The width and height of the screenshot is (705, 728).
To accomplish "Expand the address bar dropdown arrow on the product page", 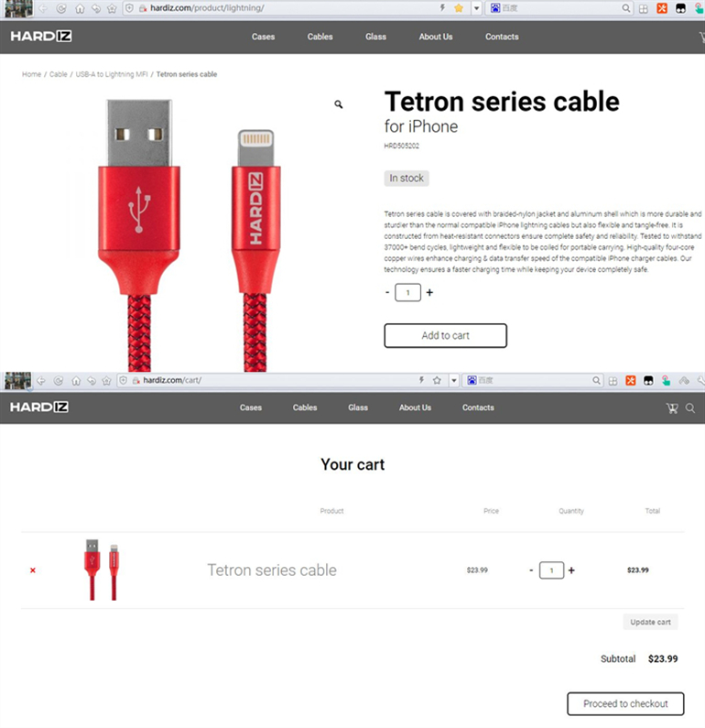I will click(476, 8).
